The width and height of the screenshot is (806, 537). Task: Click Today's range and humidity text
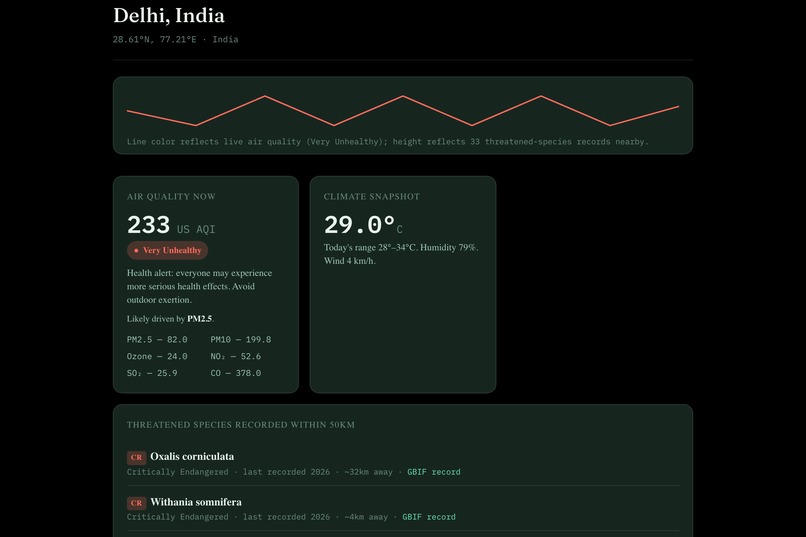(x=401, y=254)
